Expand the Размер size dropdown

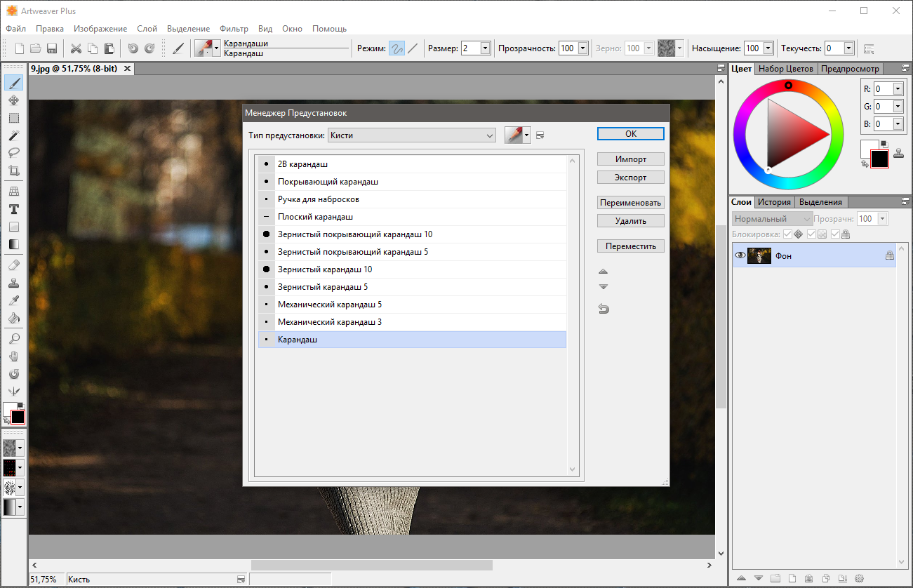click(x=485, y=48)
